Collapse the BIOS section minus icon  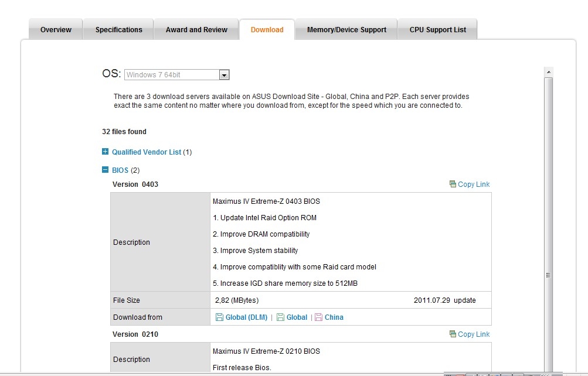pos(106,170)
